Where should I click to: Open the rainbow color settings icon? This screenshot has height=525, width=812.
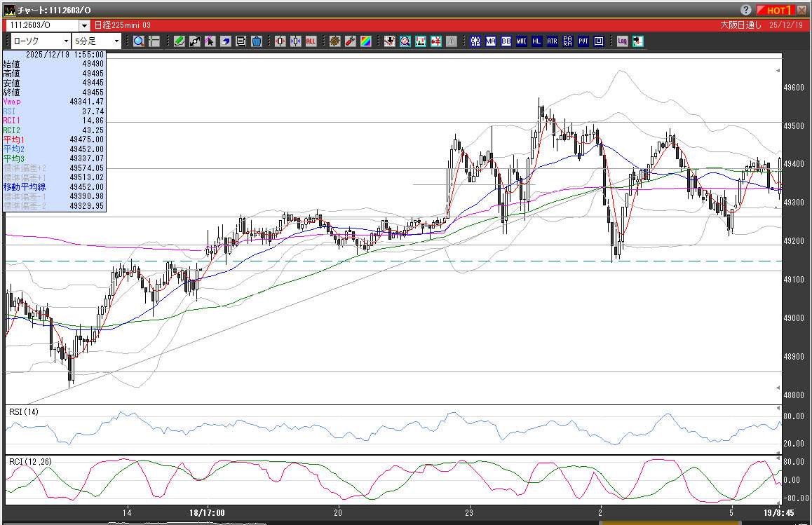coord(365,41)
